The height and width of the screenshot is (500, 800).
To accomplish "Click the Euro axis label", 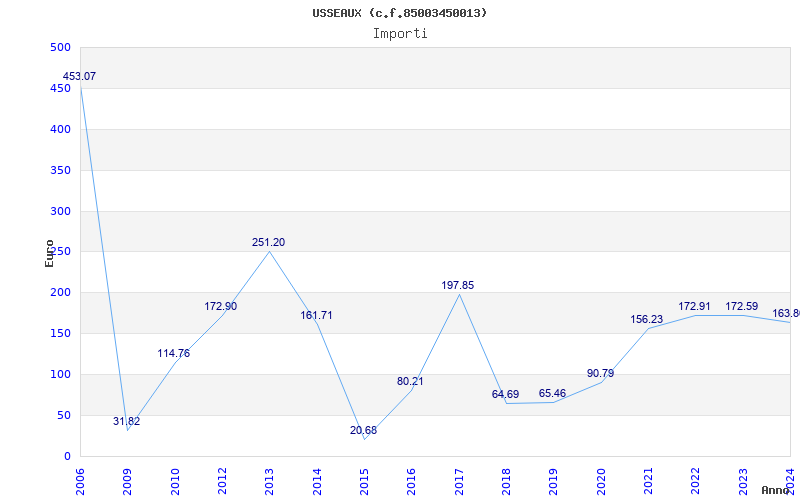I will (49, 253).
